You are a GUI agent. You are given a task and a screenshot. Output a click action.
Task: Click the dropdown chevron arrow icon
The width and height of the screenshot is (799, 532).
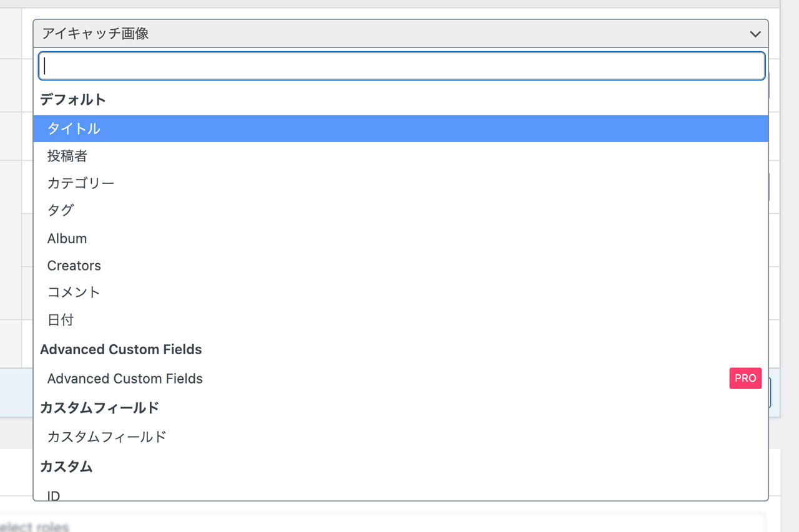pos(755,34)
